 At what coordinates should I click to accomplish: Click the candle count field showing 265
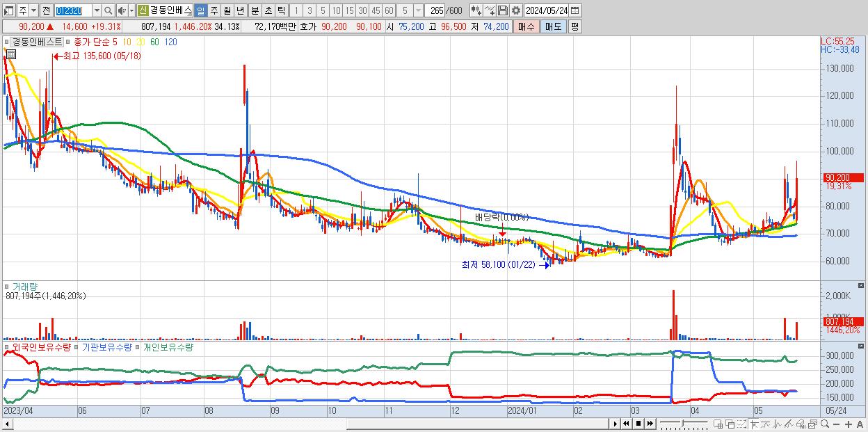coord(435,10)
